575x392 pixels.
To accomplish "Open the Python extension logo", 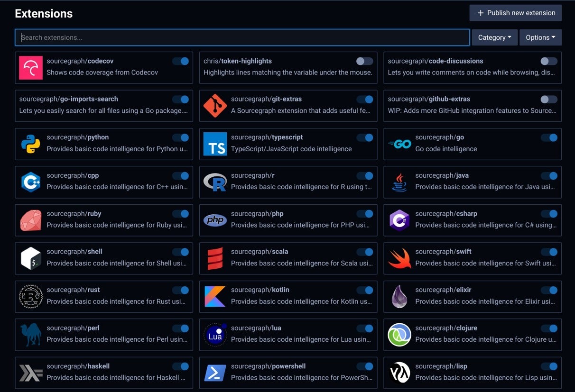I will [31, 144].
